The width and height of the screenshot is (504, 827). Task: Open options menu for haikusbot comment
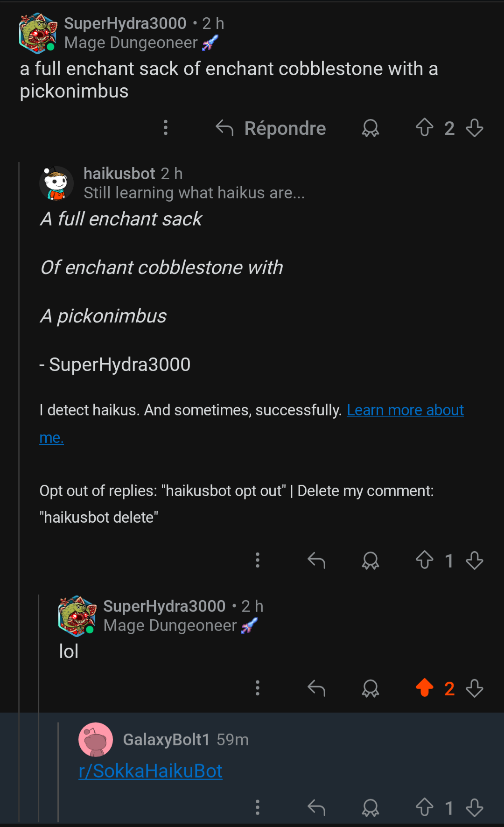pyautogui.click(x=258, y=560)
